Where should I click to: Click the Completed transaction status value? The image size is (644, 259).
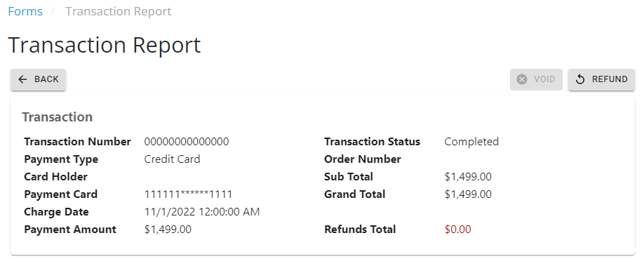coord(471,142)
